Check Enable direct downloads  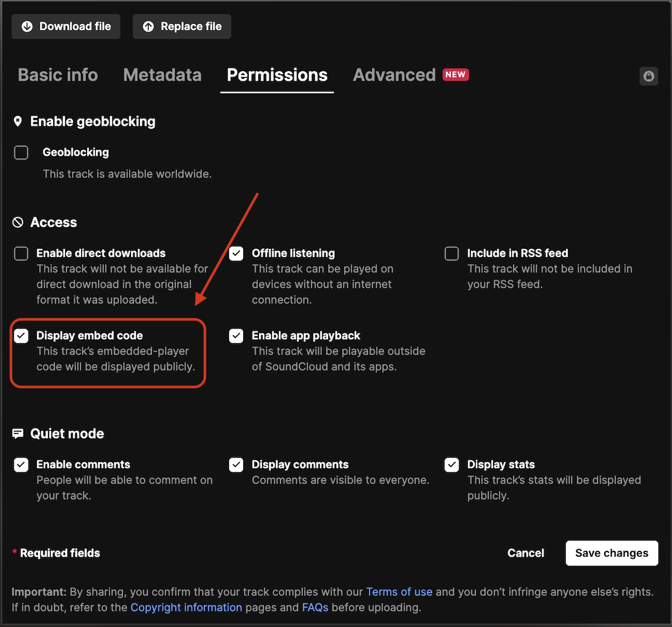coord(21,254)
